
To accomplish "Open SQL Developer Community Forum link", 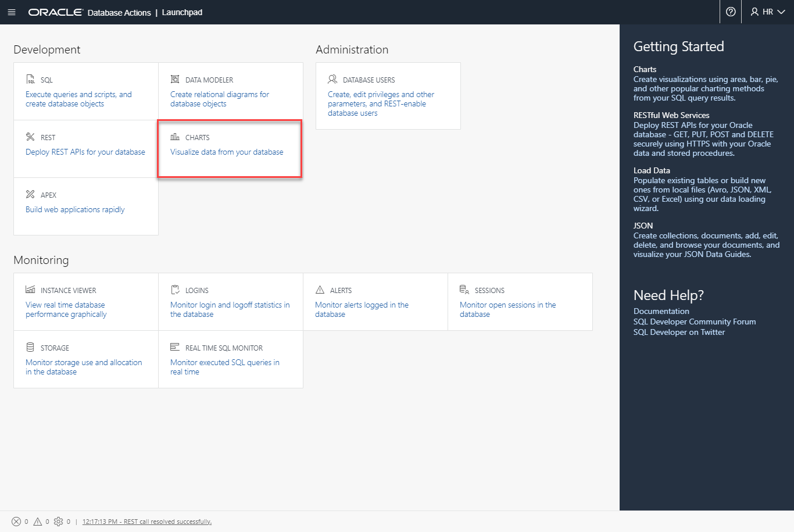I will (695, 322).
